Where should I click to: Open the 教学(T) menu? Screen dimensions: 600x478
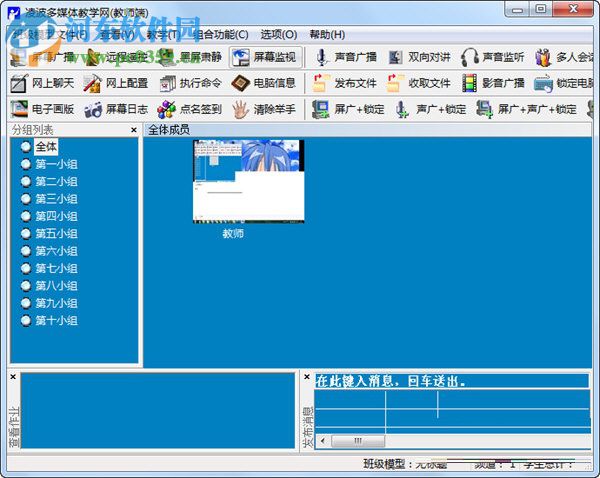[x=163, y=35]
